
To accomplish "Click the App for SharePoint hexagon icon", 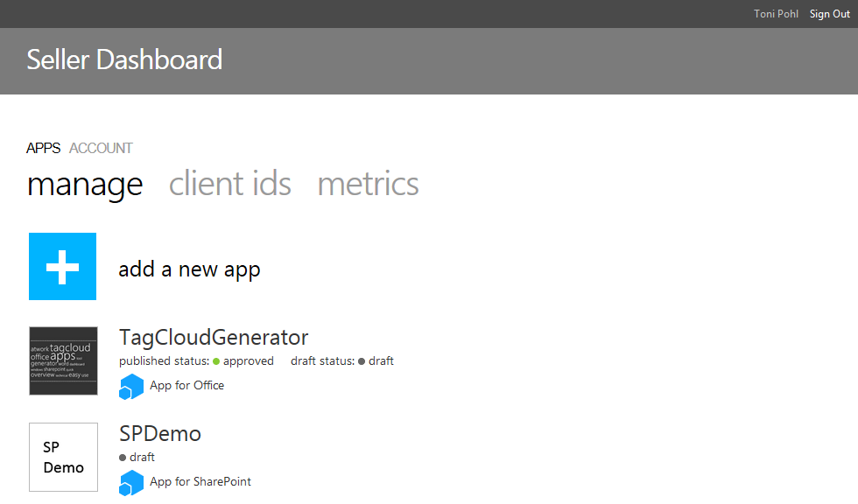I will pos(131,482).
